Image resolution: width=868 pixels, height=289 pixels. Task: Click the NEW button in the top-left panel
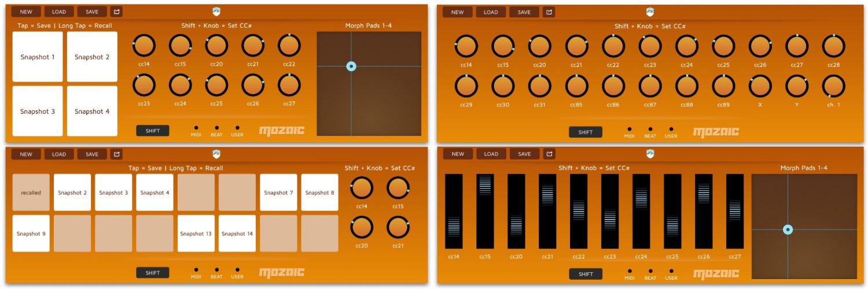[26, 12]
